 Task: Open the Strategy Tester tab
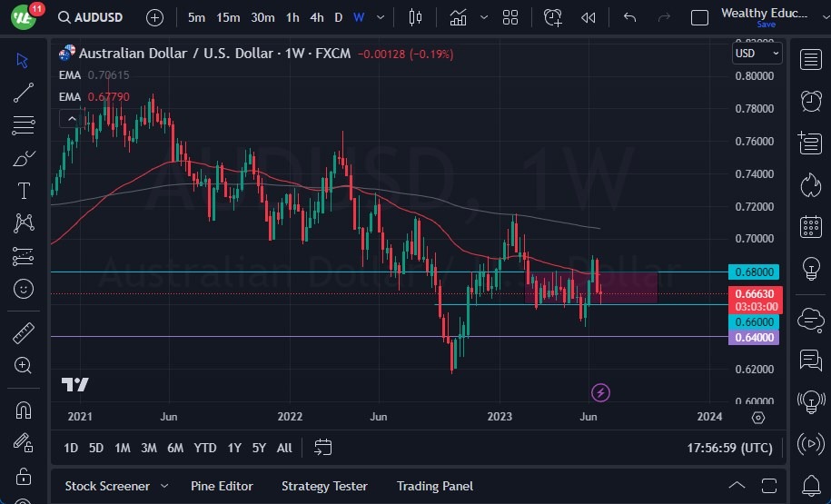(324, 486)
